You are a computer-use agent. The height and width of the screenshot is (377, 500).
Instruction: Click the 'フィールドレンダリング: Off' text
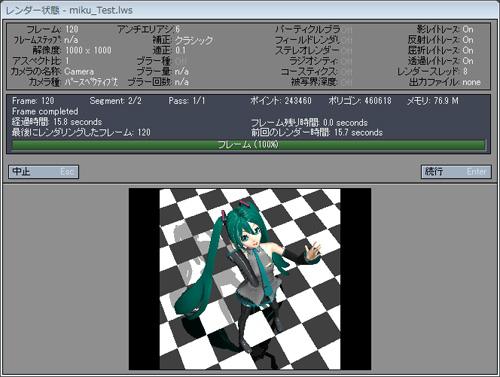pyautogui.click(x=314, y=40)
